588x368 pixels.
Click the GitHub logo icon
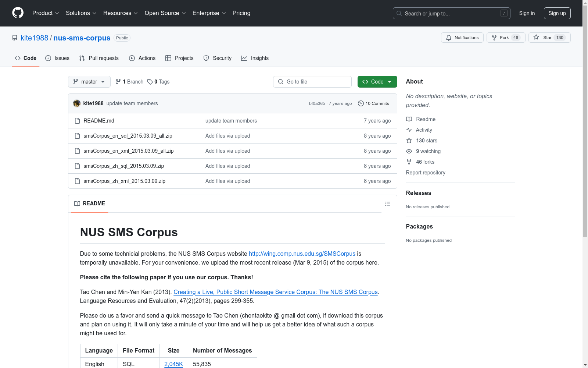[x=18, y=13]
